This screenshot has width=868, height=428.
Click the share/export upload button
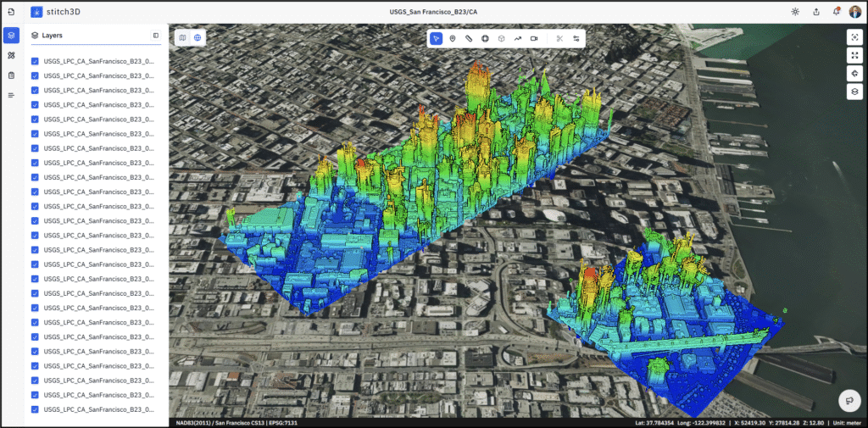click(815, 12)
